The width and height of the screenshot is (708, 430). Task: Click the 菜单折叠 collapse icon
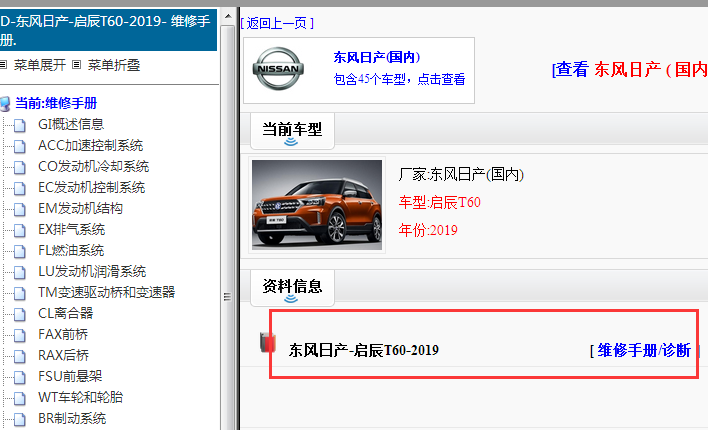coord(77,65)
